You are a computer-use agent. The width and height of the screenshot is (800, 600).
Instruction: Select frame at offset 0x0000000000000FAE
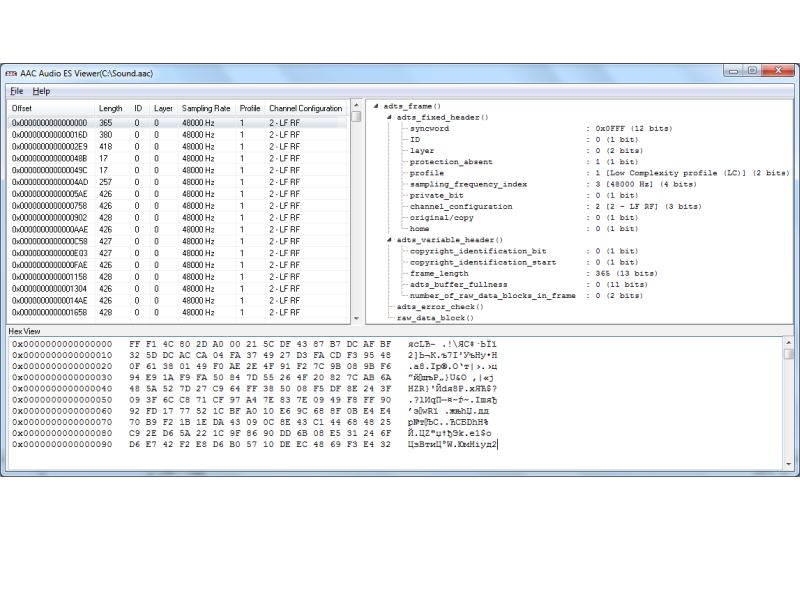click(178, 265)
